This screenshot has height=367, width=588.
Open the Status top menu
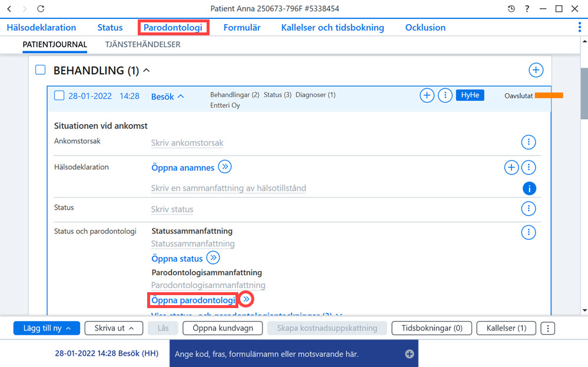click(110, 28)
